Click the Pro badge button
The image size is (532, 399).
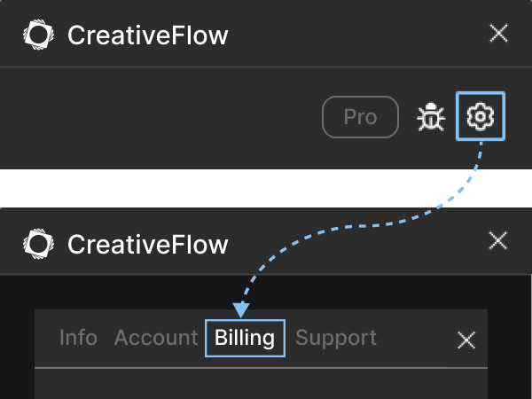[360, 117]
